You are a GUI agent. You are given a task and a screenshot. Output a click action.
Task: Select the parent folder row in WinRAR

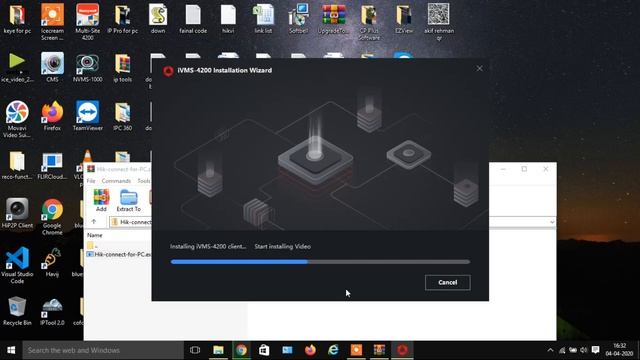click(x=92, y=245)
